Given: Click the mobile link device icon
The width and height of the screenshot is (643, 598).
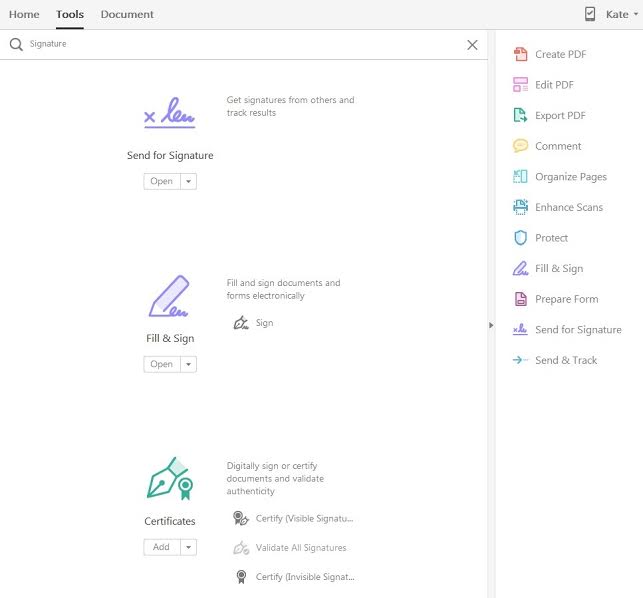Looking at the screenshot, I should tap(590, 14).
